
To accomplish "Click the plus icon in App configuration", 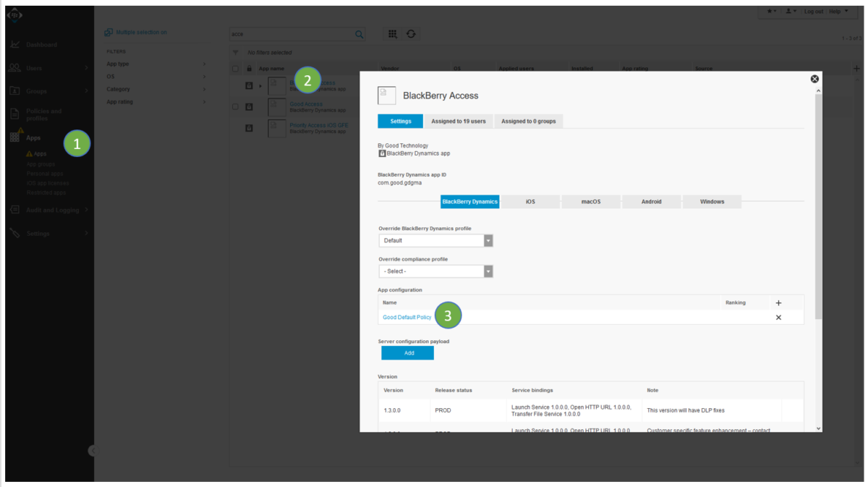I will click(x=778, y=303).
